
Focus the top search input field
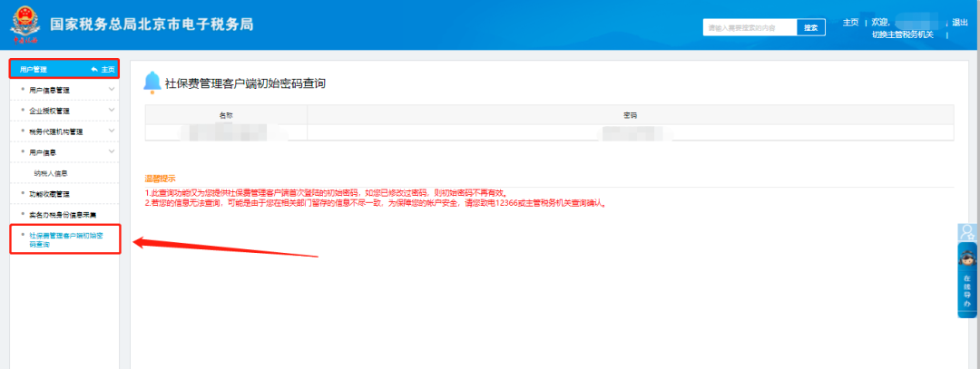750,27
